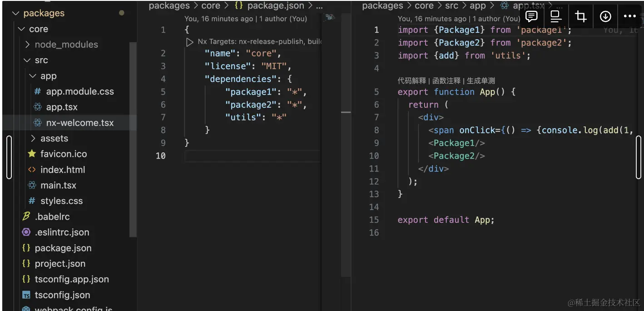Click the <Package1/> line in app.tsx
This screenshot has width=644, height=311.
[456, 143]
